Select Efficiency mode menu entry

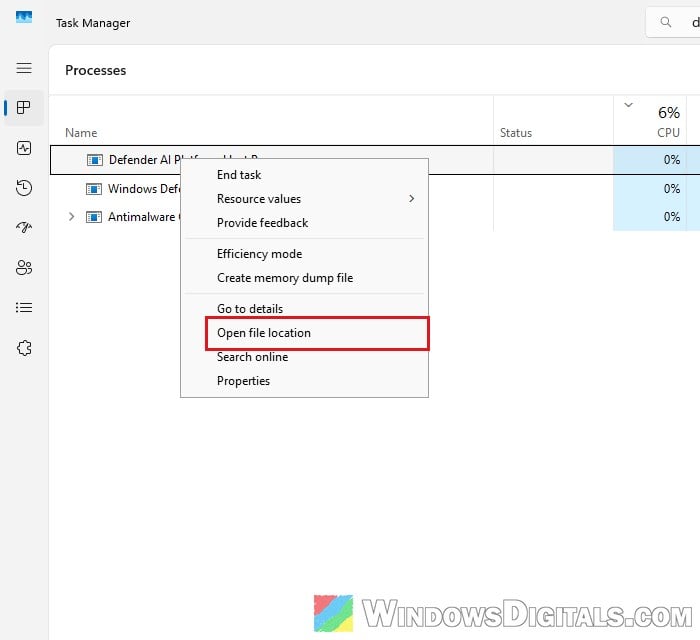point(304,254)
